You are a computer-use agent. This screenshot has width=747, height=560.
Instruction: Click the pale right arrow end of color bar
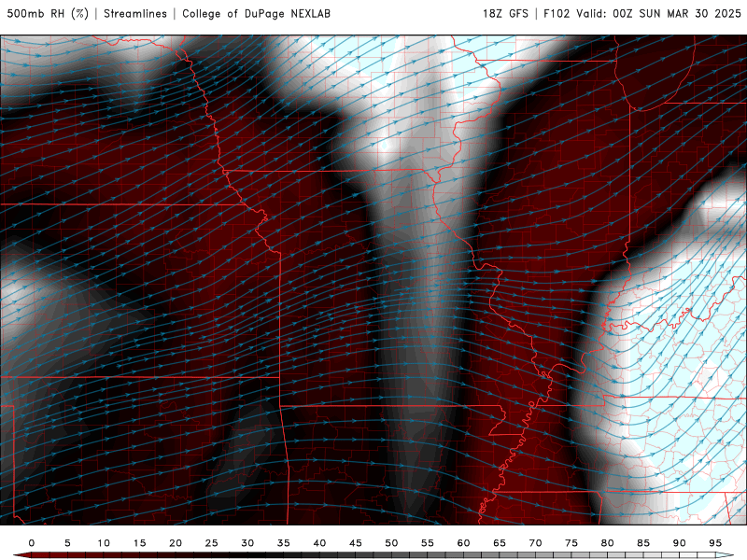click(725, 555)
